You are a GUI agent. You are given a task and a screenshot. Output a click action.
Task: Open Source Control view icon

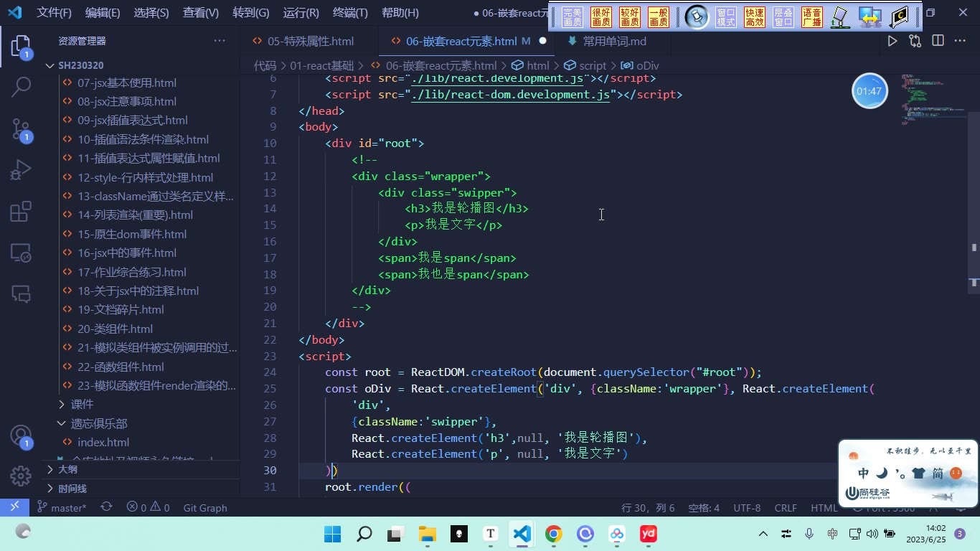pos(21,130)
